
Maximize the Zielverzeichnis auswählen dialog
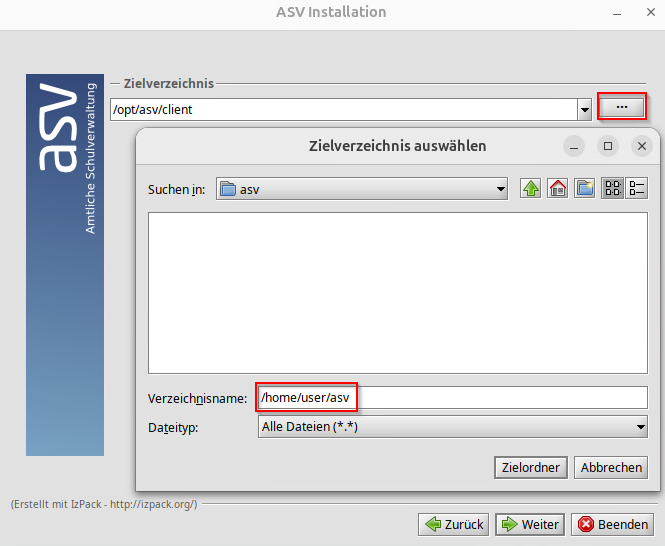coord(608,146)
